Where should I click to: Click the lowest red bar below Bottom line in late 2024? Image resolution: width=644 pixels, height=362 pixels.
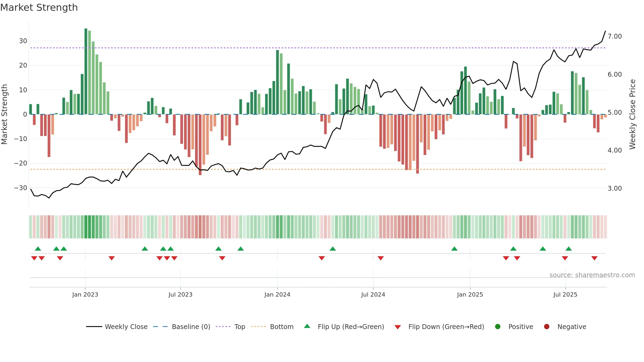418,144
